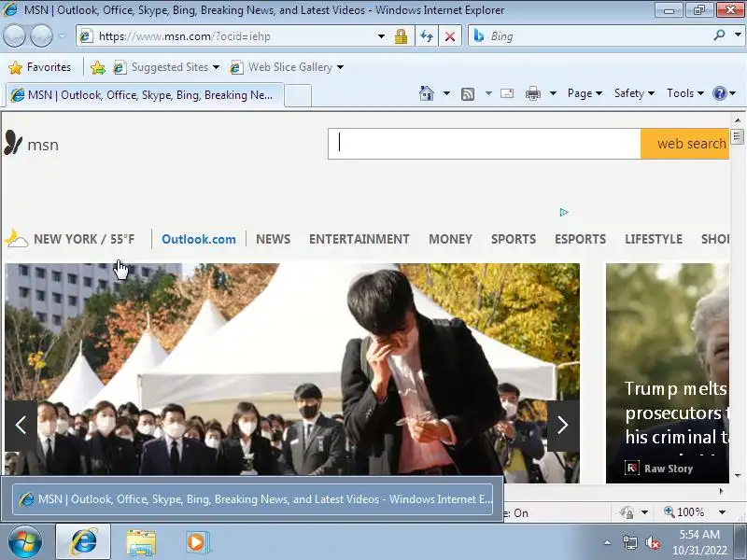Click the Protected Mode security status icon
Image resolution: width=747 pixels, height=560 pixels.
point(627,512)
